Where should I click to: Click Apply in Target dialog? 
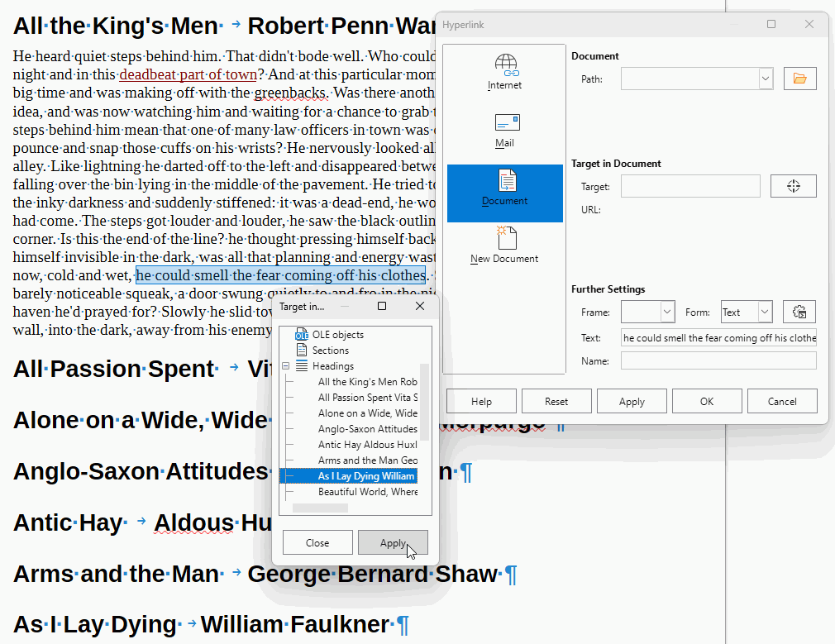tap(393, 542)
